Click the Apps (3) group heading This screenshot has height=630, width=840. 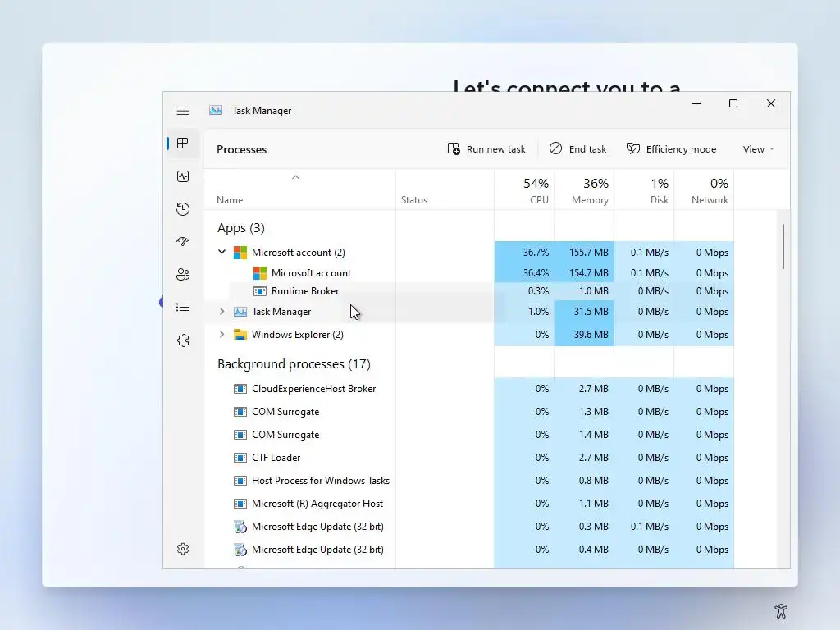[x=241, y=228]
